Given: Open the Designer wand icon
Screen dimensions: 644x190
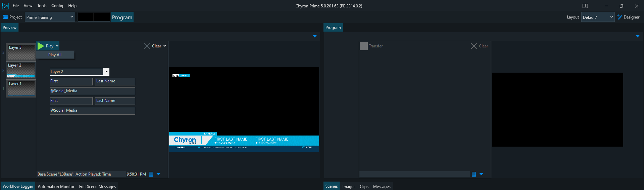Looking at the screenshot, I should 620,17.
